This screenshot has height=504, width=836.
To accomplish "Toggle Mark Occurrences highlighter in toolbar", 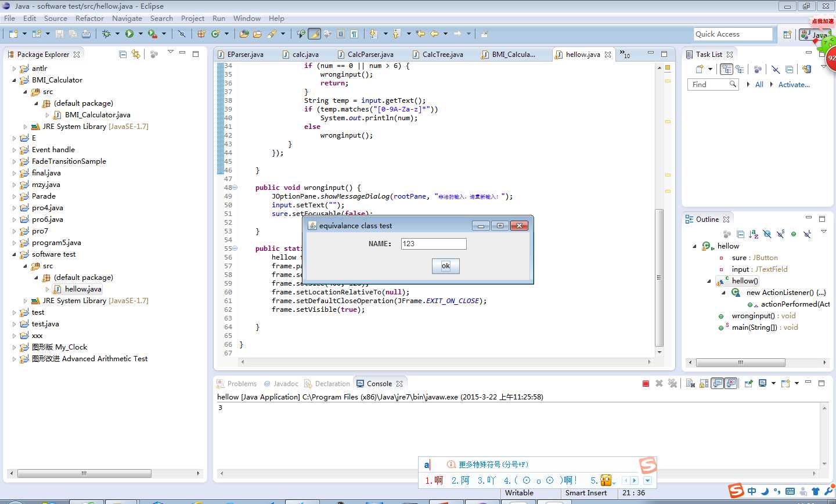I will (x=314, y=34).
